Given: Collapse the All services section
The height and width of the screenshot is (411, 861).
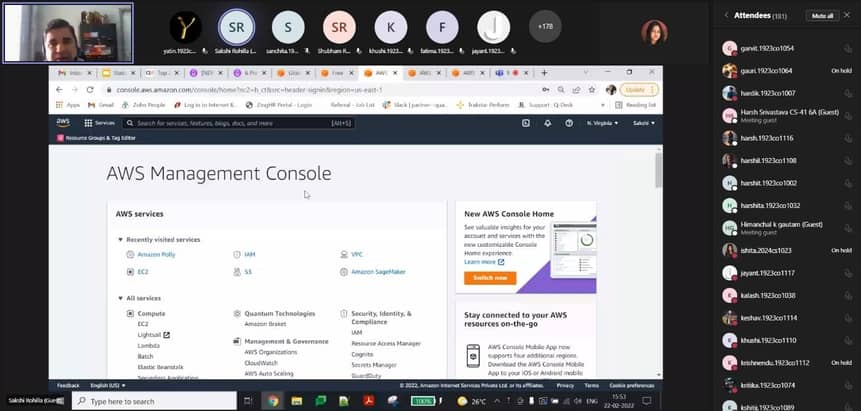Looking at the screenshot, I should coord(121,298).
